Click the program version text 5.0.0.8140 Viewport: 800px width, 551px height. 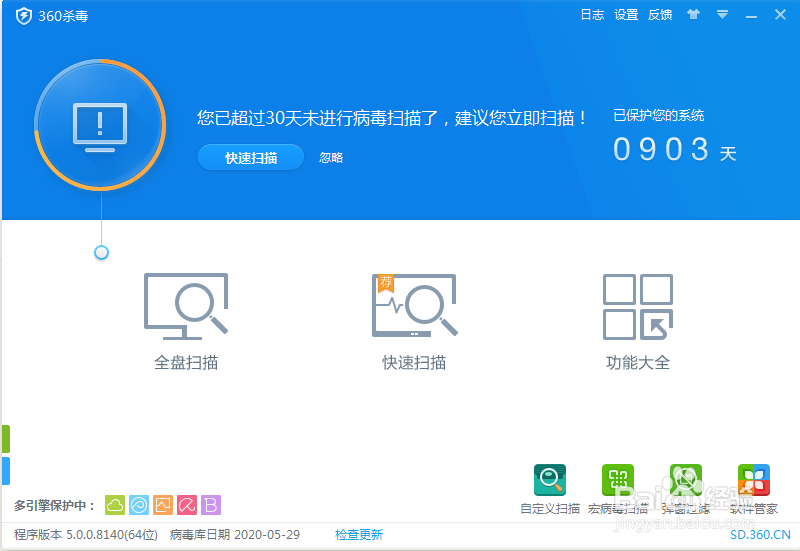point(86,535)
